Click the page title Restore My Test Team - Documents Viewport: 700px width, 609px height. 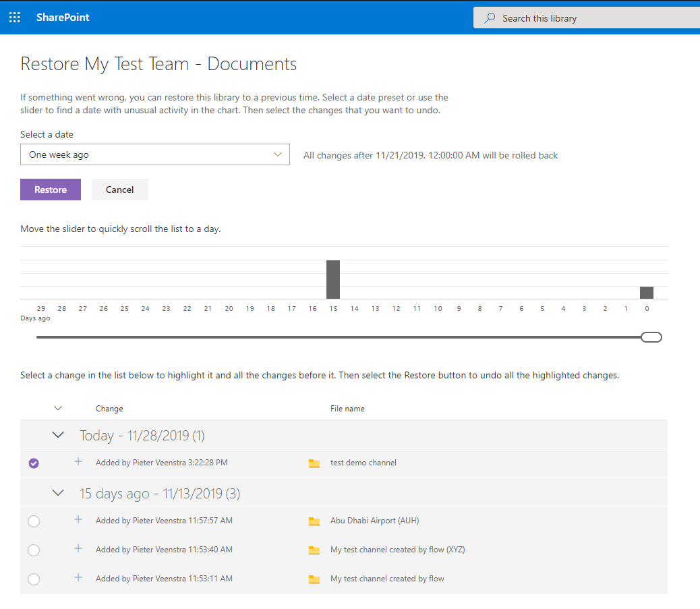pos(158,64)
